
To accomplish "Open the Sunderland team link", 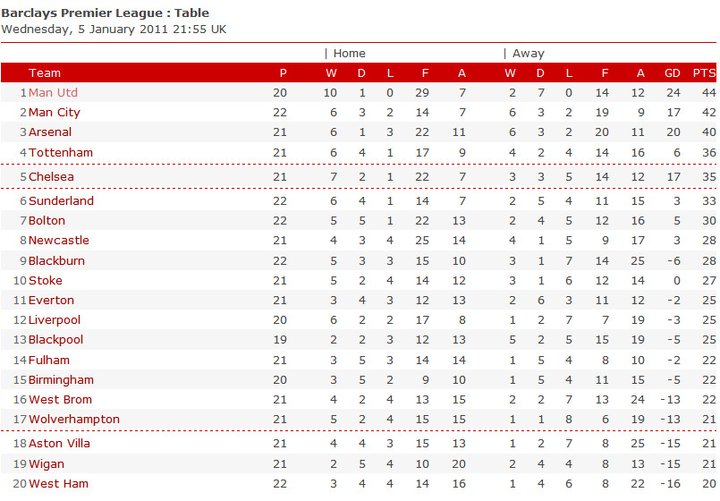I will [x=61, y=201].
